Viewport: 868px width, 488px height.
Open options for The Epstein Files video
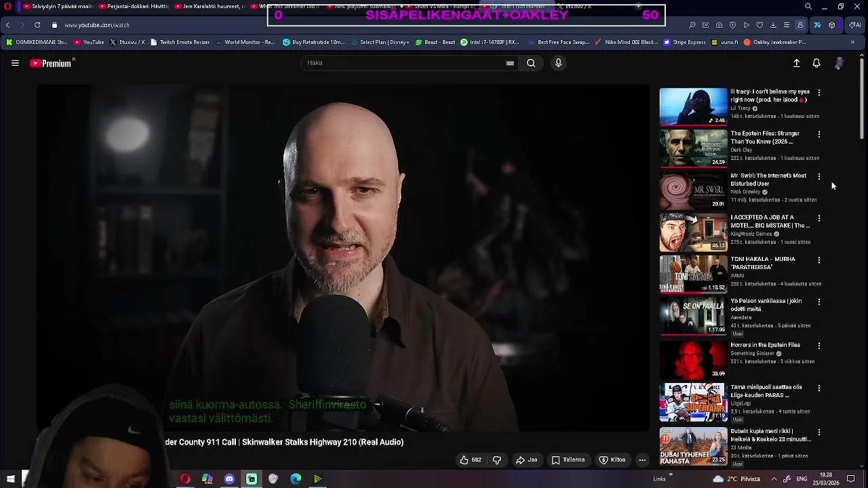pyautogui.click(x=819, y=134)
